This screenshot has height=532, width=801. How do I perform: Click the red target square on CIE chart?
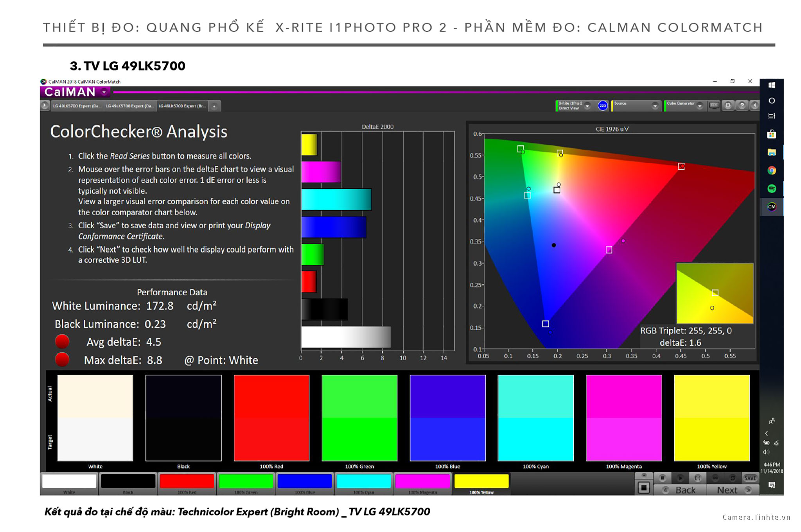tap(681, 167)
